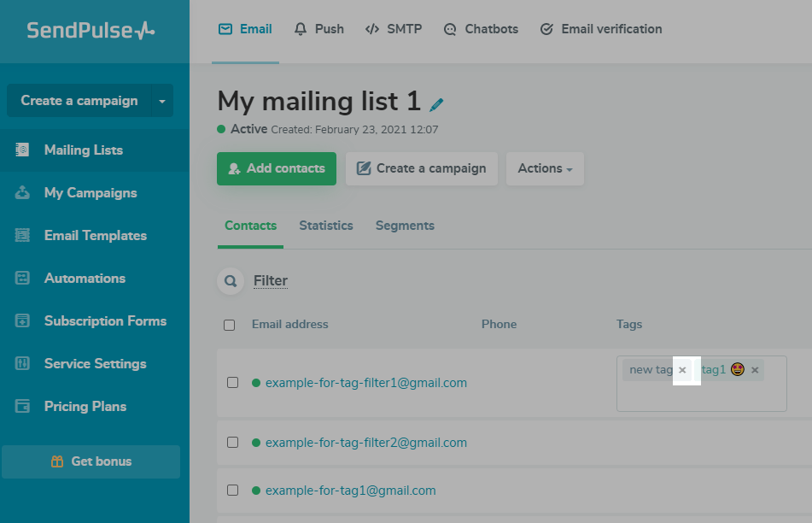The height and width of the screenshot is (523, 812).
Task: Open the Email Templates sidebar icon
Action: [x=23, y=236]
